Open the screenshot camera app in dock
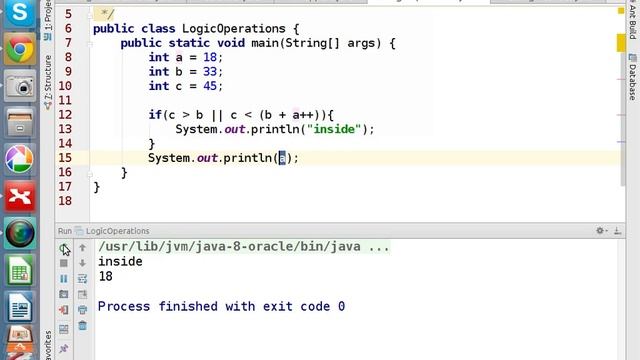 (19, 86)
